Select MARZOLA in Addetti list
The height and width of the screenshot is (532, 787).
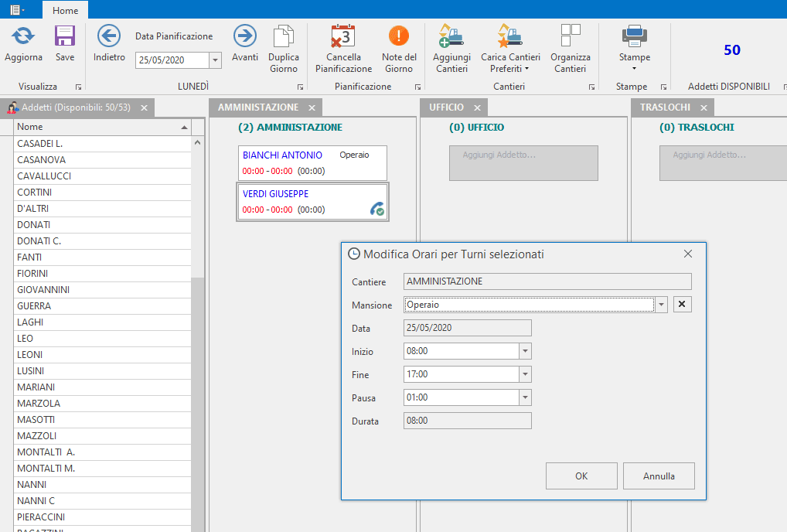[102, 403]
